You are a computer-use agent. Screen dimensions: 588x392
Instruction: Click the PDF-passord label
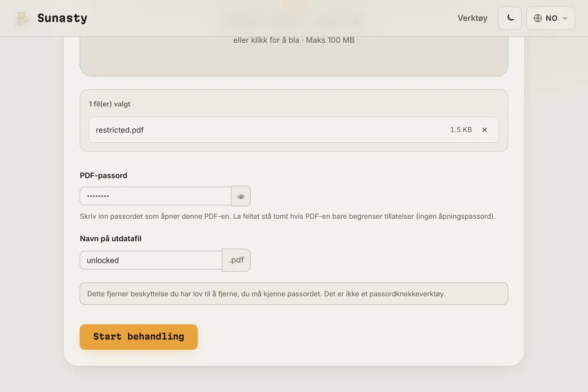coord(104,175)
